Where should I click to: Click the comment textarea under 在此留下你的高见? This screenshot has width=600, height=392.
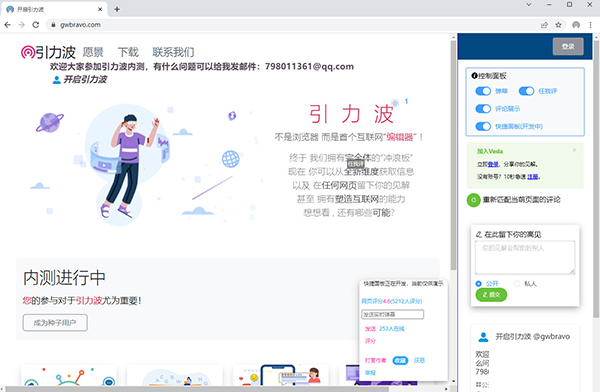[525, 257]
